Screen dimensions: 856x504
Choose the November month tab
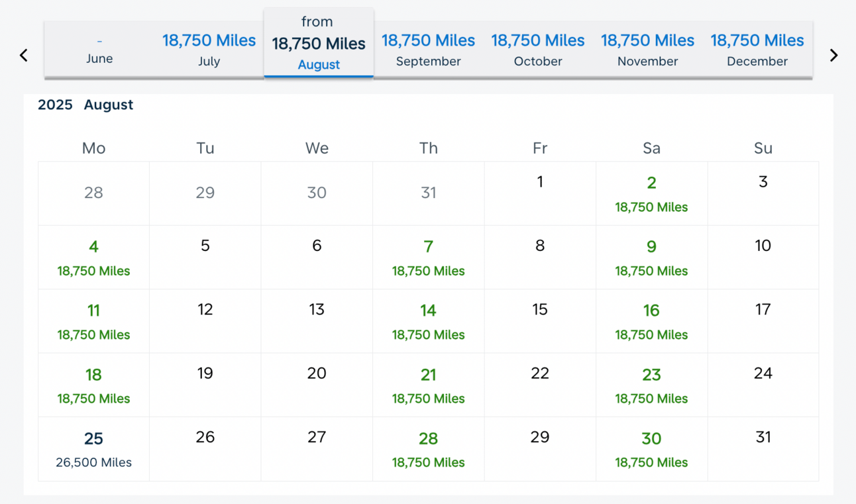pos(647,50)
